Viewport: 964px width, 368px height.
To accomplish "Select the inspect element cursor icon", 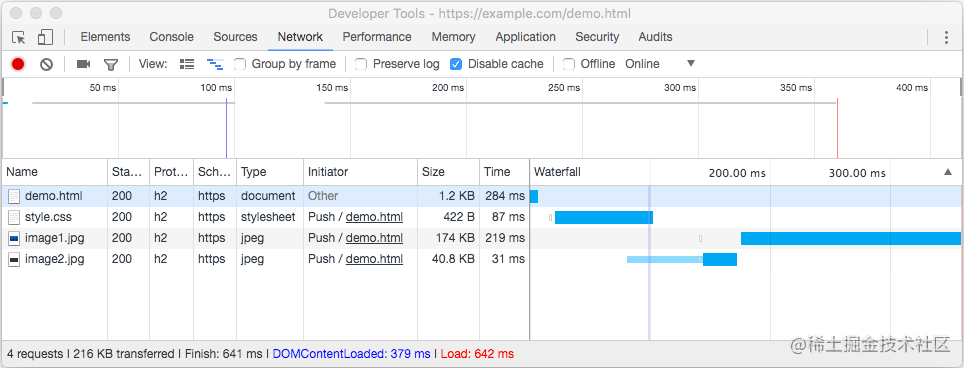I will coord(19,37).
